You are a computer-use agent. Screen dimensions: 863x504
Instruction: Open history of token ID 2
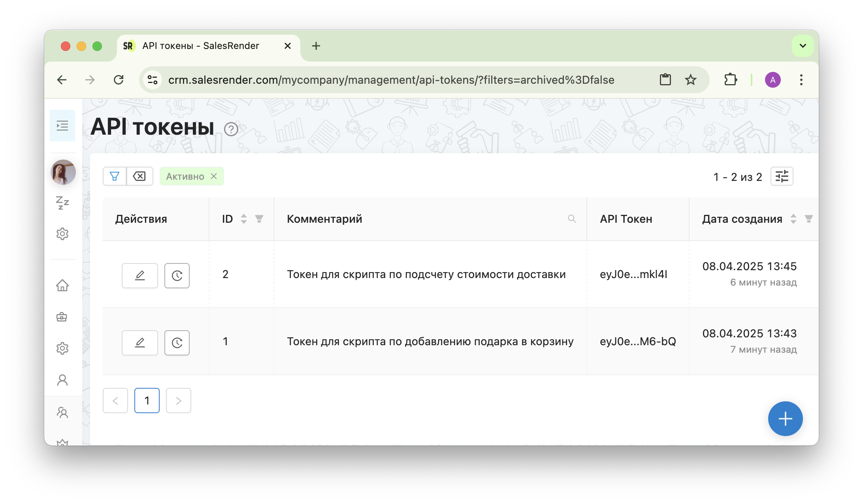point(177,276)
